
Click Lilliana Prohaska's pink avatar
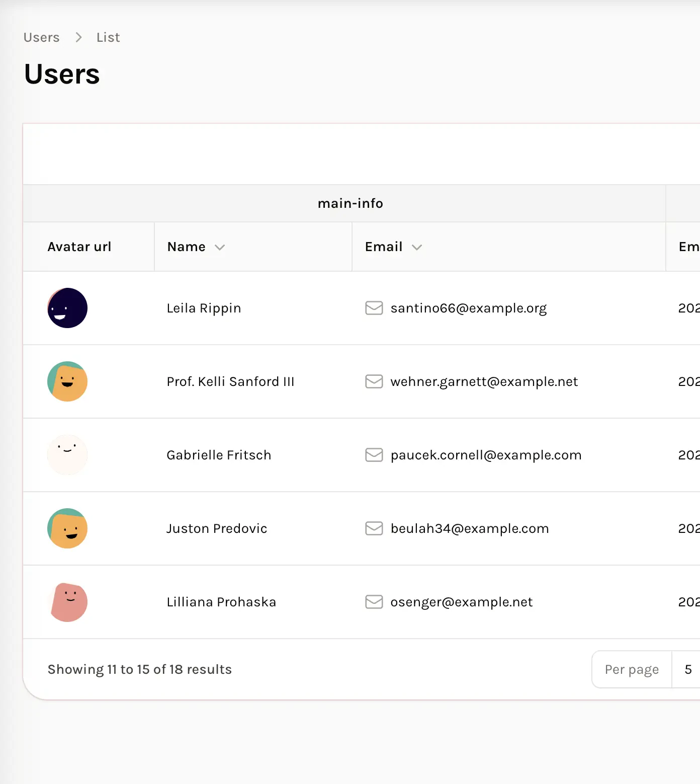[67, 602]
